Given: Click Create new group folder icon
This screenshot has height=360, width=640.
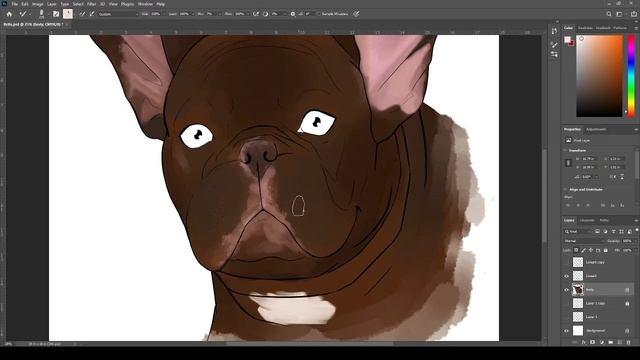Looking at the screenshot, I should click(611, 342).
